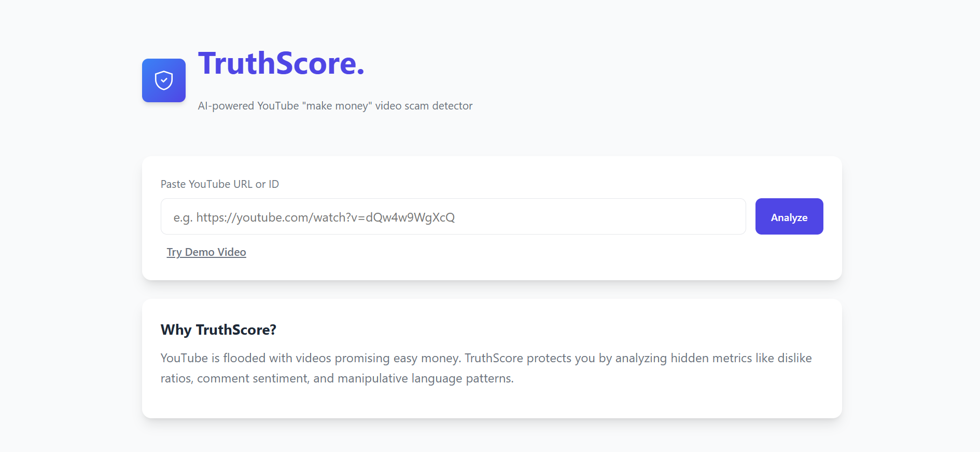The width and height of the screenshot is (980, 452).
Task: Activate Analyze to start video check
Action: pos(789,216)
